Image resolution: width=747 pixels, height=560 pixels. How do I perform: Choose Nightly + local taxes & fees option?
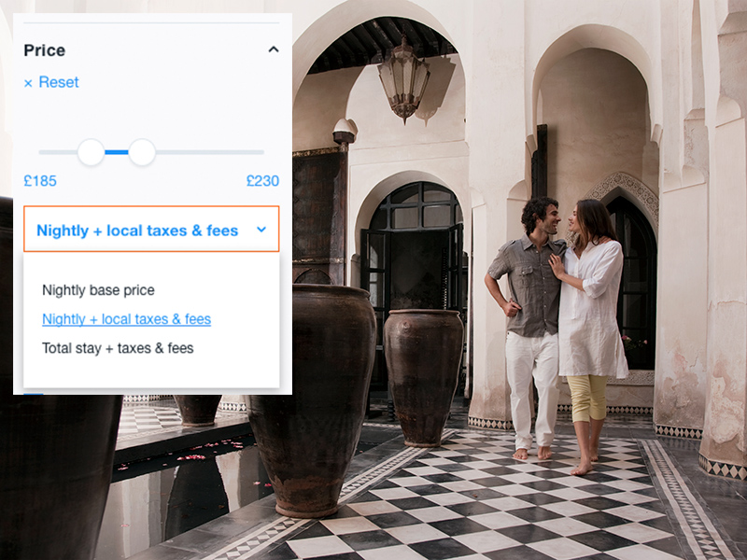[126, 319]
